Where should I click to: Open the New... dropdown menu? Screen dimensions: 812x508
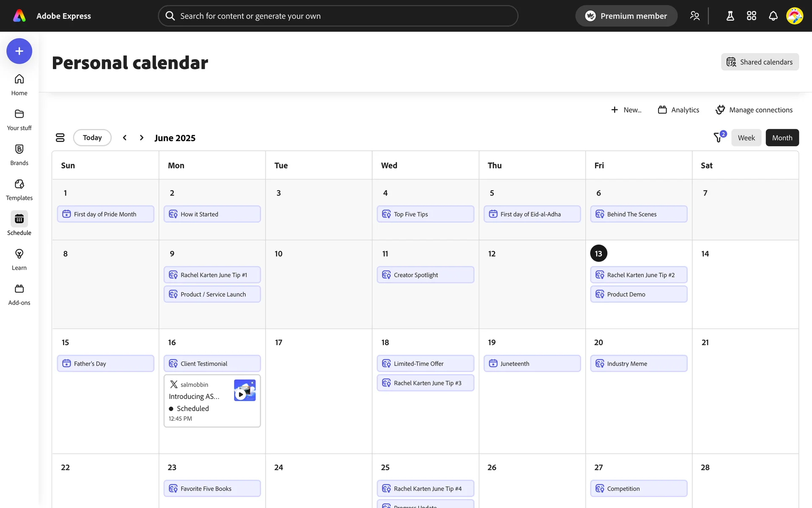point(626,110)
